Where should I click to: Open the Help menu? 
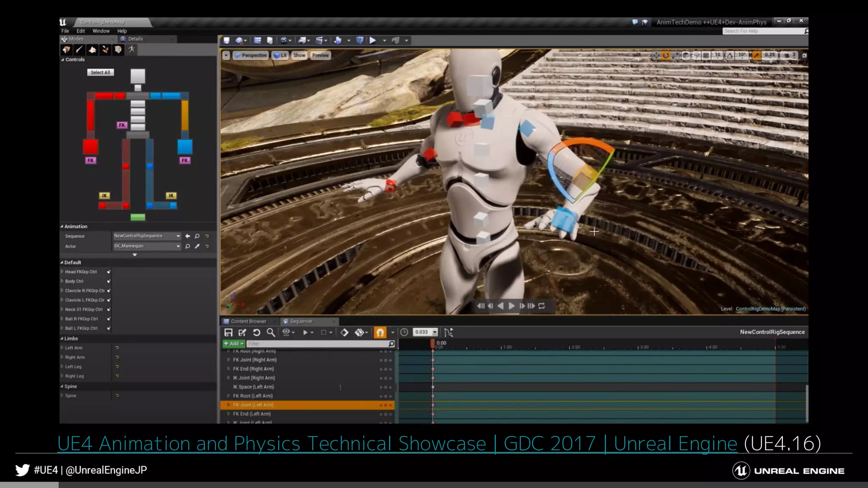(122, 31)
